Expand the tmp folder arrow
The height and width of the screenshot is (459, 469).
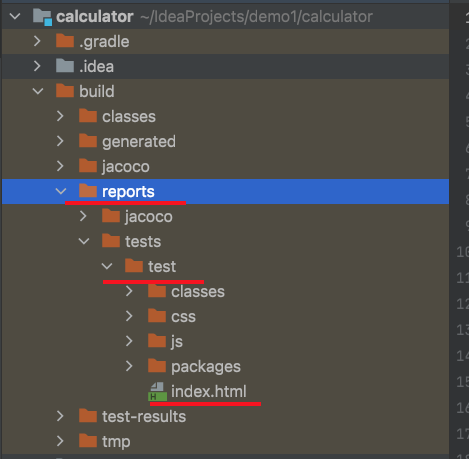click(x=60, y=441)
